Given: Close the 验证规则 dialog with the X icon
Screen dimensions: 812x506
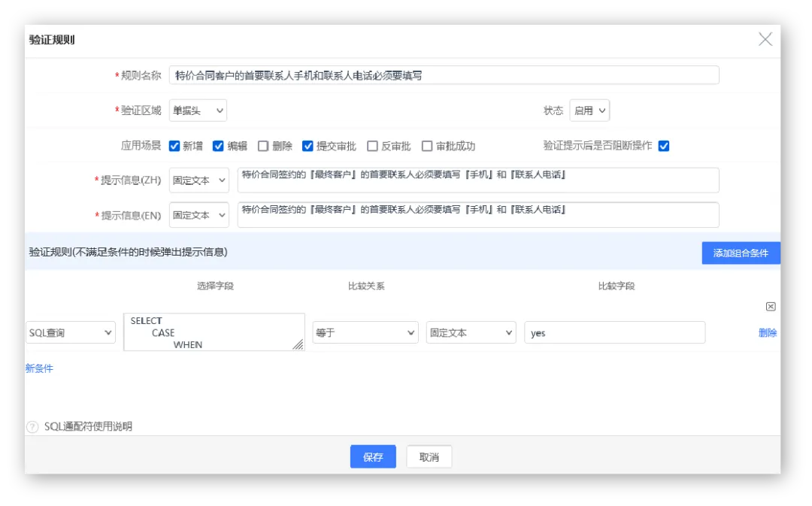Looking at the screenshot, I should [765, 40].
